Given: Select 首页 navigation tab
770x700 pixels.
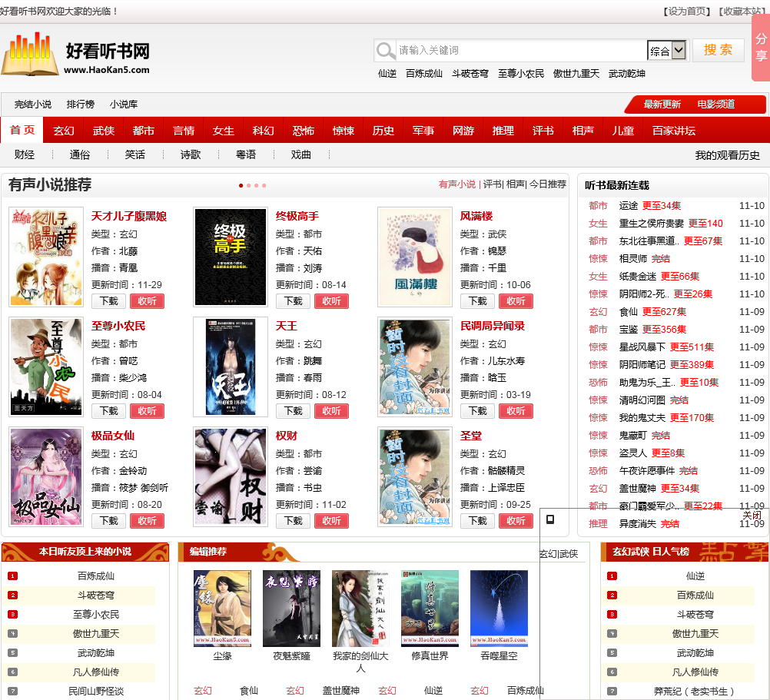Looking at the screenshot, I should (x=22, y=130).
